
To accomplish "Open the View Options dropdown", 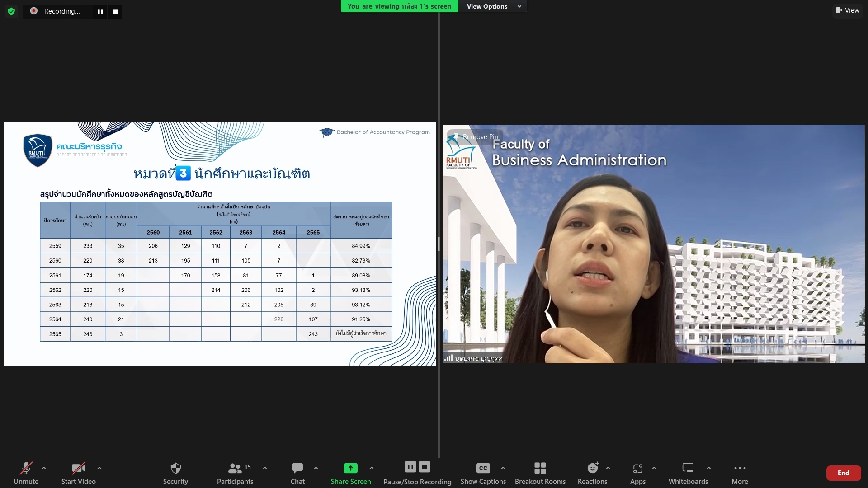I will (493, 6).
